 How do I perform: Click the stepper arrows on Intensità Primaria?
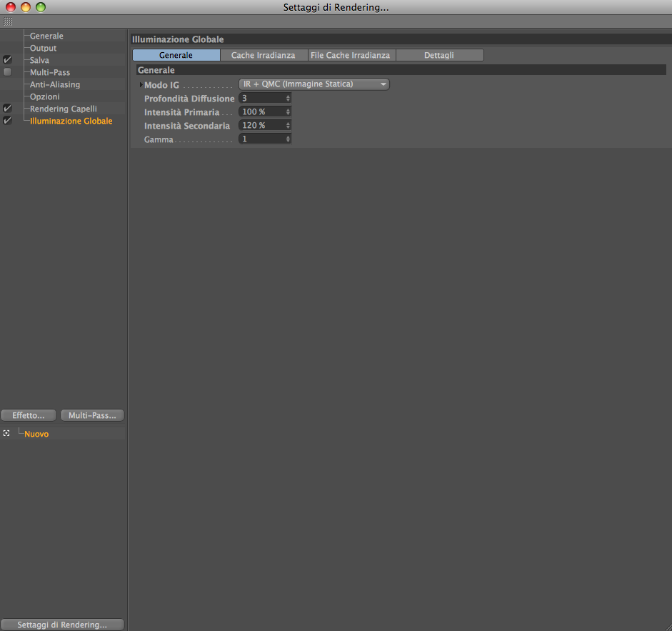coord(288,112)
